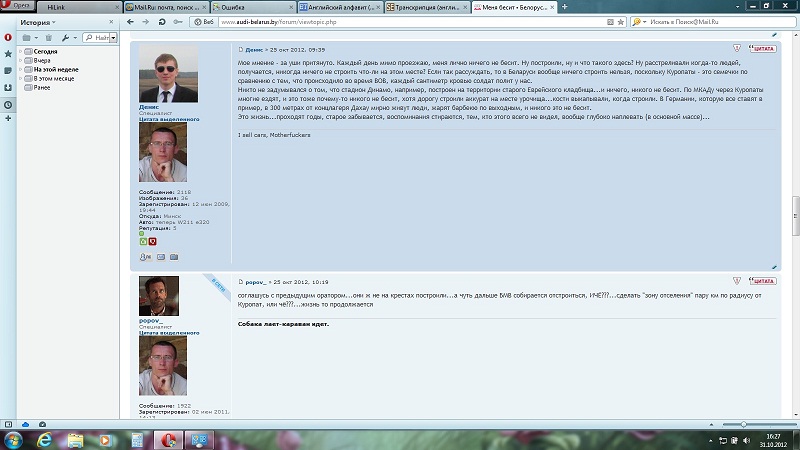Open Opera Link cloud icon

click(25, 424)
